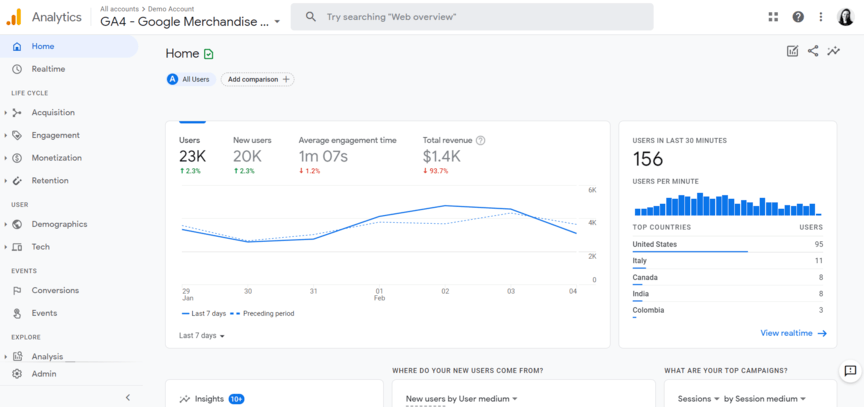Click the All Users segment chip

[191, 79]
